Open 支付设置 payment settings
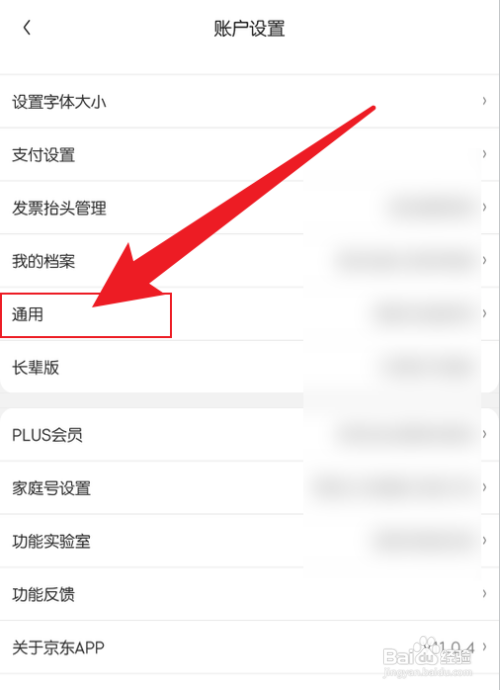The width and height of the screenshot is (500, 690). tap(250, 154)
